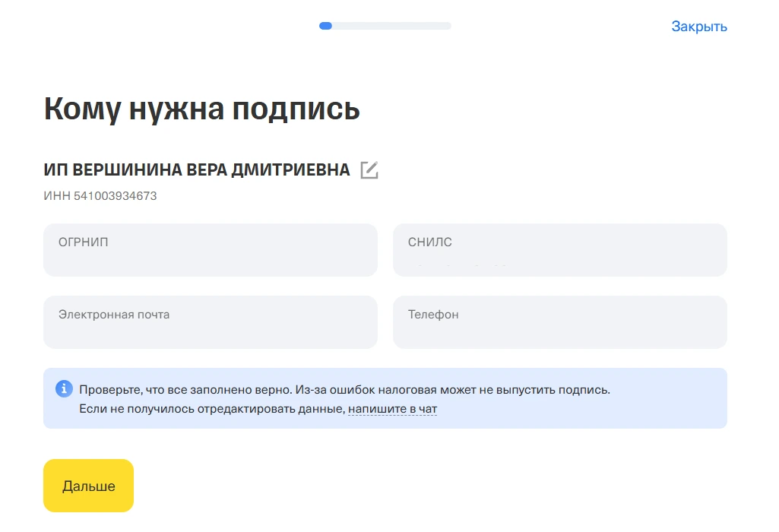Select the Электронная почта field
The image size is (779, 532).
point(210,330)
